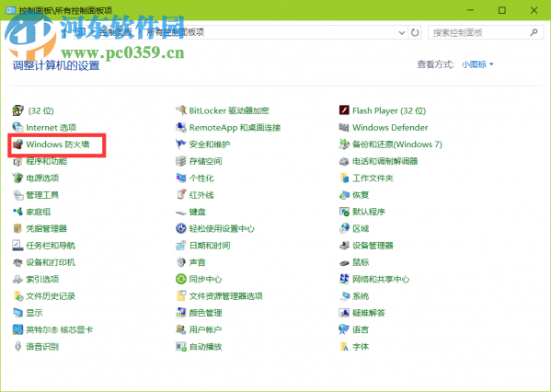The height and width of the screenshot is (392, 551).
Task: Open 自动播放 link
Action: [x=205, y=346]
